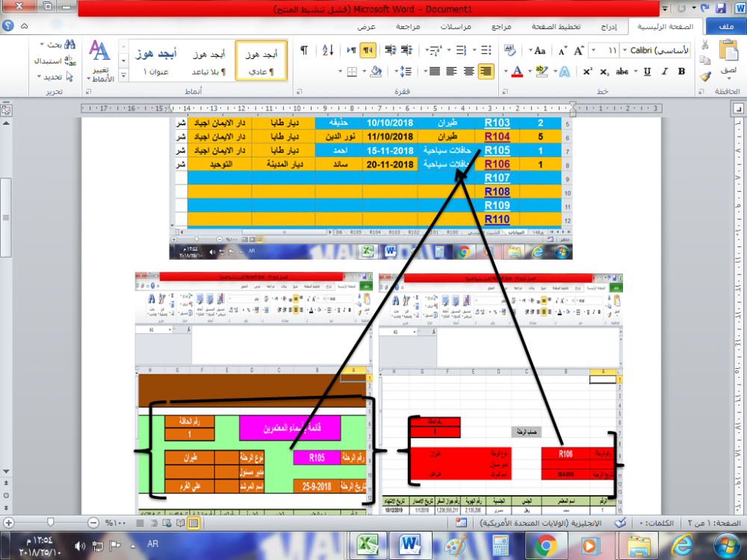Open the Calibri font name dropdown

(x=624, y=50)
